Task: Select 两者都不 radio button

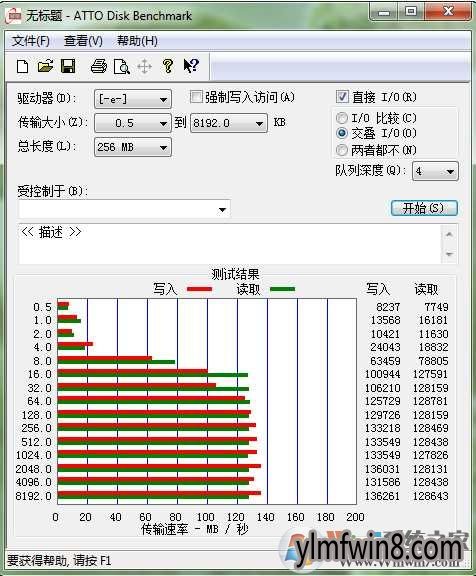Action: [x=342, y=150]
